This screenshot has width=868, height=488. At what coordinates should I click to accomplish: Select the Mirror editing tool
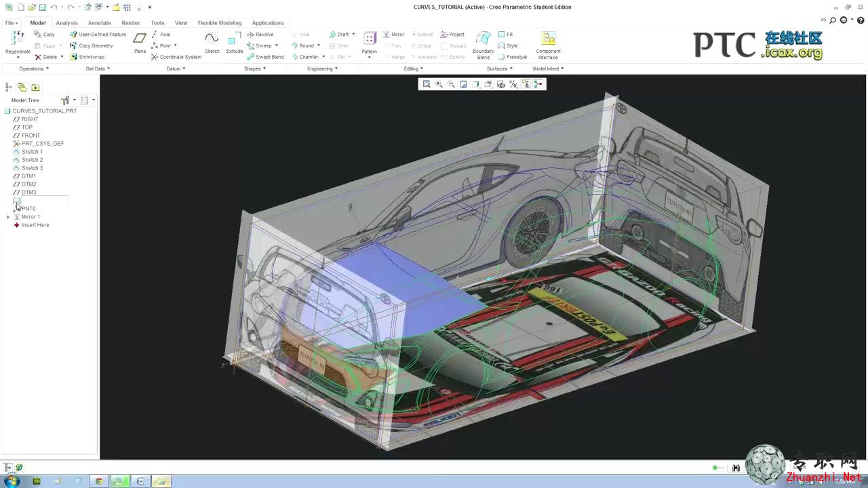393,35
